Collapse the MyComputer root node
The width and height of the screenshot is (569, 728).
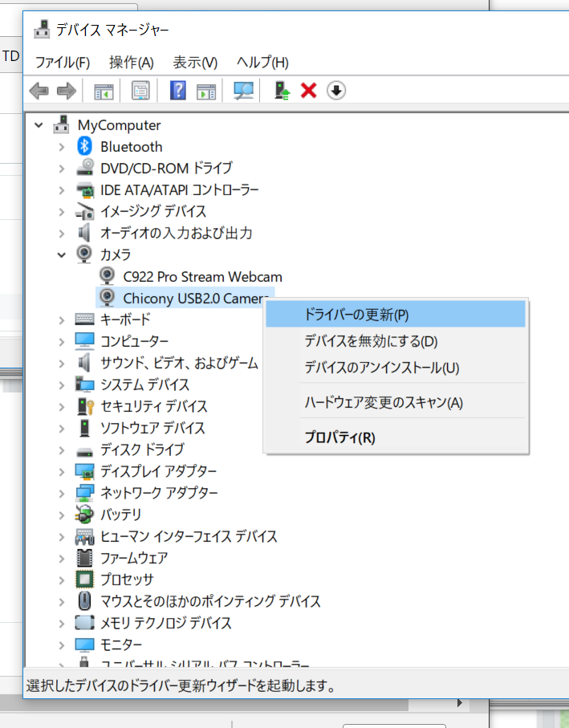(39, 125)
